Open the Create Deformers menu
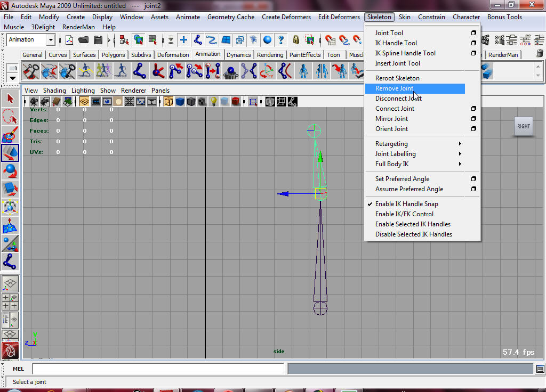The width and height of the screenshot is (546, 392). point(286,17)
